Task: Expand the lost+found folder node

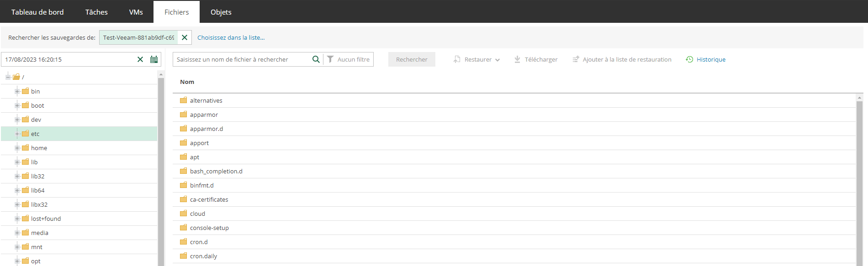Action: coord(17,219)
